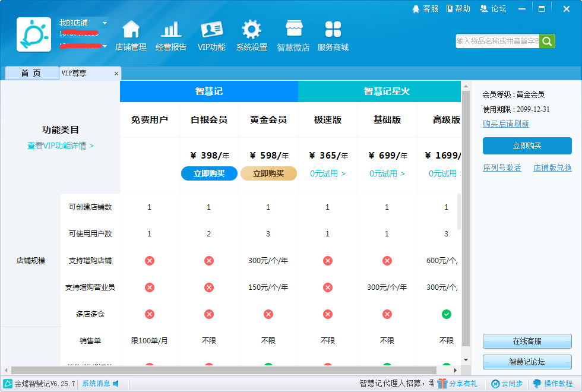Click the 金蝶智慧记 status bar logo

click(7, 384)
